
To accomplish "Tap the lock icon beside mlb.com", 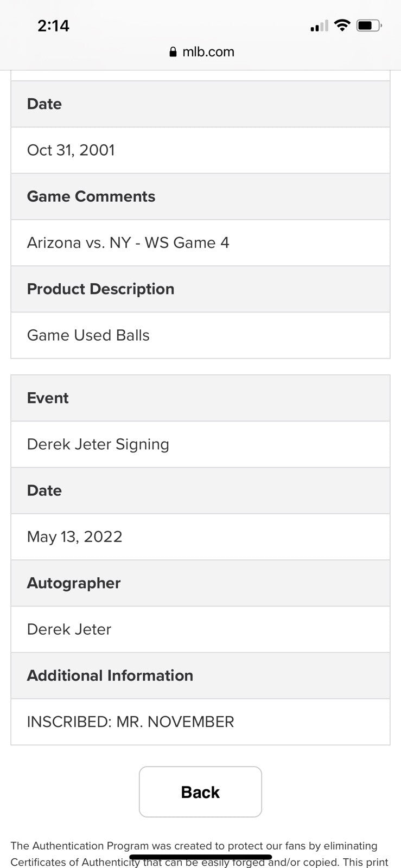I will (173, 52).
